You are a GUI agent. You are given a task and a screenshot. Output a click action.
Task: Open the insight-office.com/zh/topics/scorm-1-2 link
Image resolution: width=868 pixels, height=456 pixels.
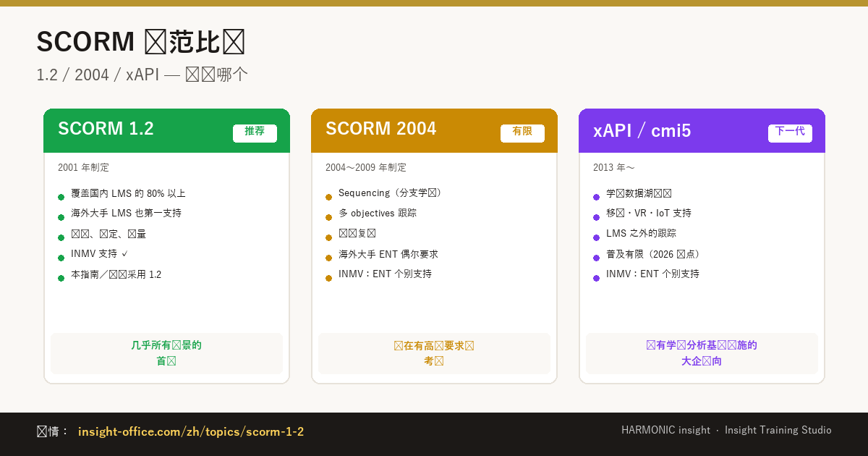click(191, 431)
